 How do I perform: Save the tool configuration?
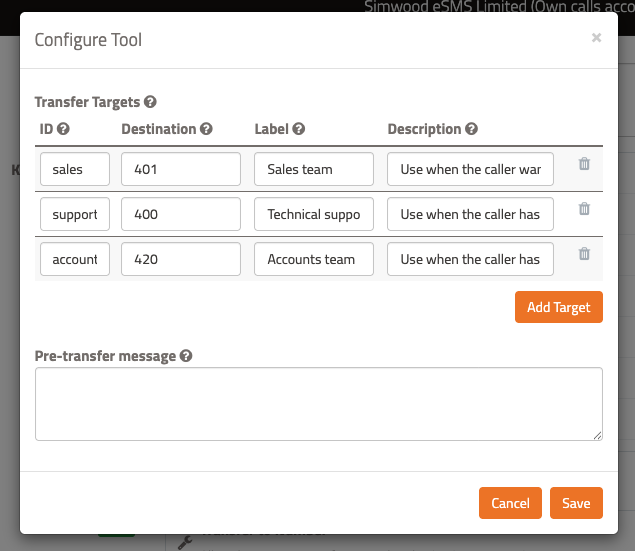coord(576,503)
